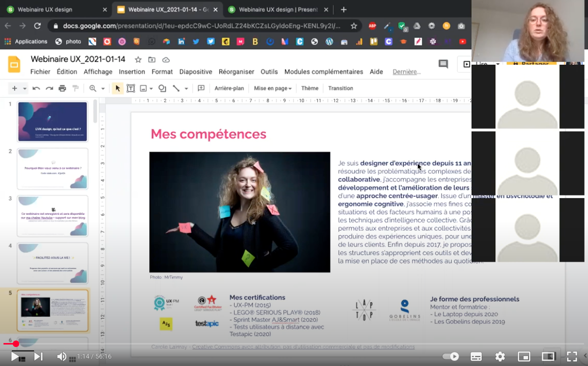Screen dimensions: 588x366
Task: Expand the new slide layout dropdown arrow
Action: (25, 88)
